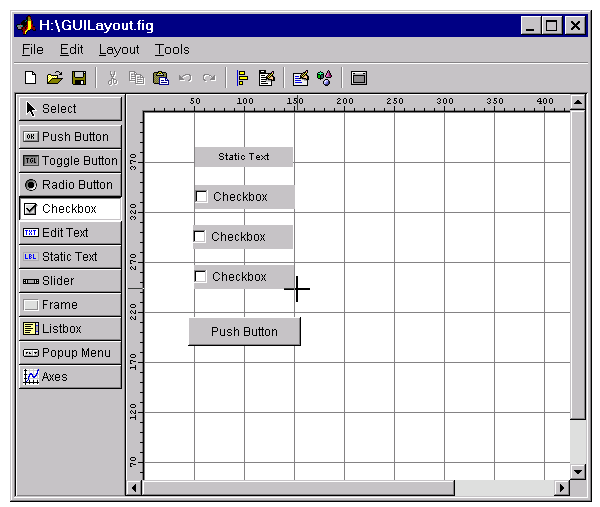Viewport: 600px width, 507px height.
Task: Pick the Static Text component tool in palette
Action: [70, 257]
